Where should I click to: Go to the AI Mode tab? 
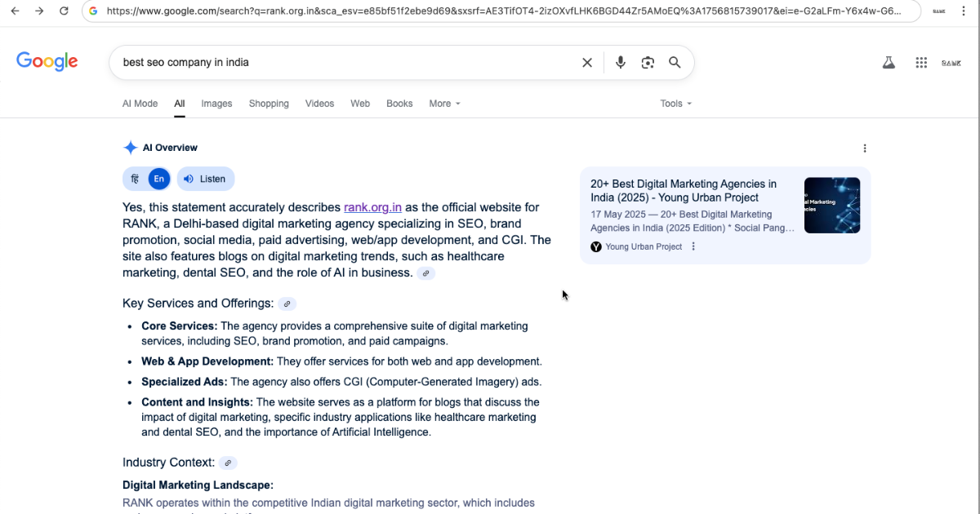(x=140, y=104)
